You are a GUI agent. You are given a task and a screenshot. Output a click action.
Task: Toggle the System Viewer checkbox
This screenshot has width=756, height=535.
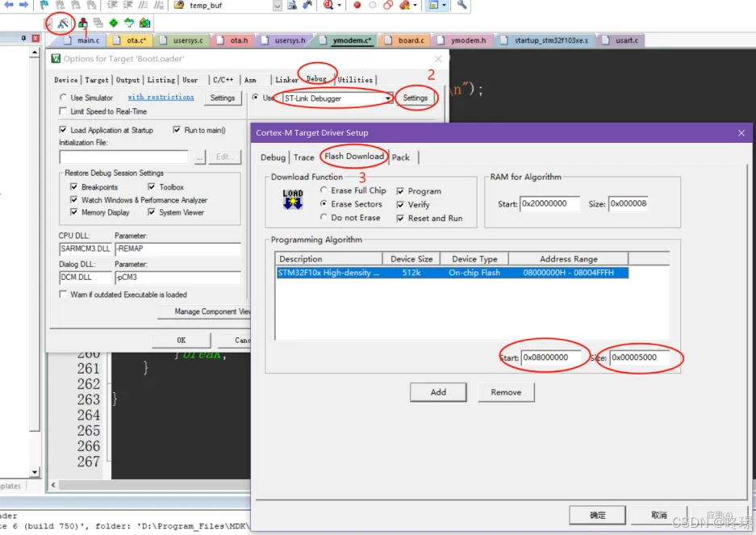tap(152, 212)
